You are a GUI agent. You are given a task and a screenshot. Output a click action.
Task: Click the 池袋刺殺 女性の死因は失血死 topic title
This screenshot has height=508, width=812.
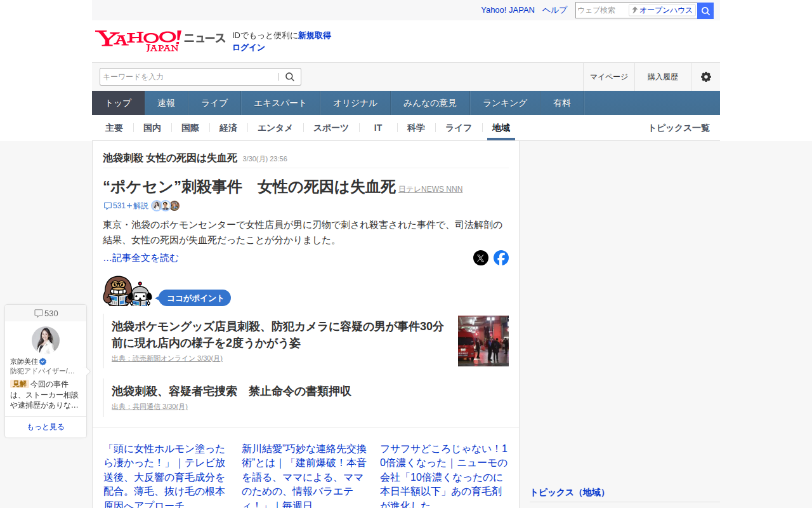click(x=170, y=158)
